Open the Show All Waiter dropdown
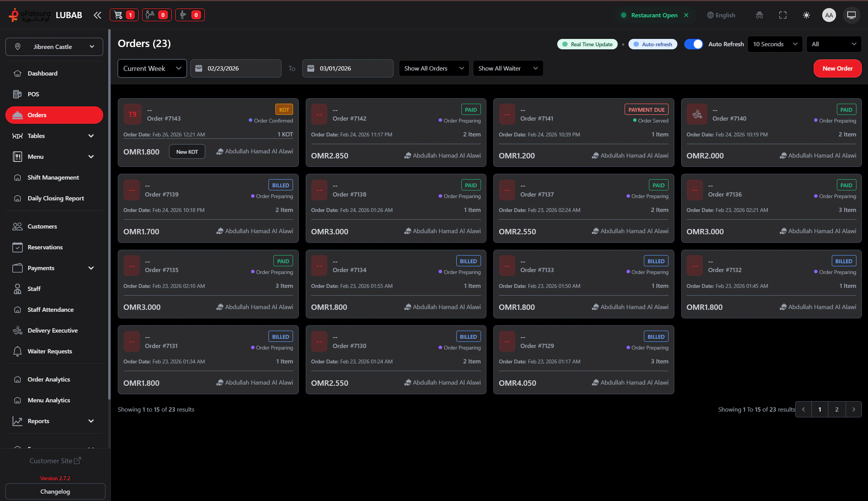 [508, 68]
